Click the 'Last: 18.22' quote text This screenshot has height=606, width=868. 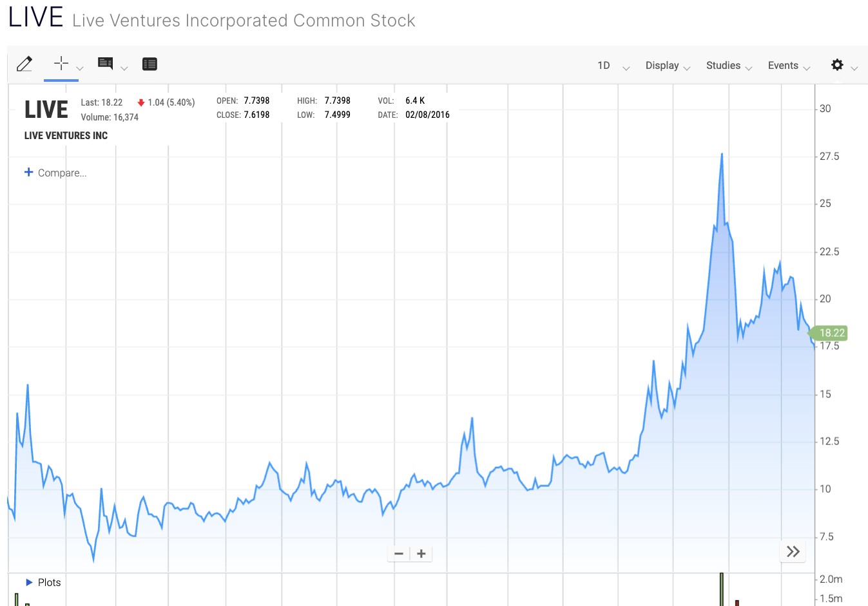102,102
